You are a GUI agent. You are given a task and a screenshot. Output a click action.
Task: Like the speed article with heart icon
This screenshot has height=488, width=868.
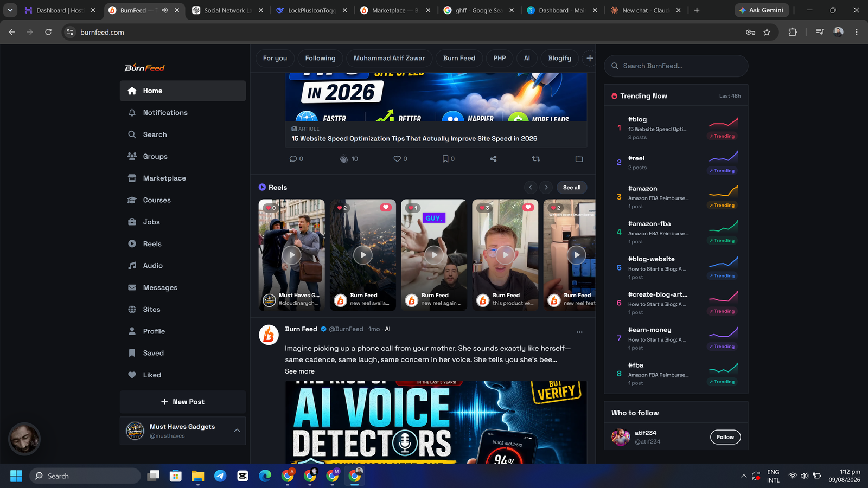pyautogui.click(x=397, y=159)
